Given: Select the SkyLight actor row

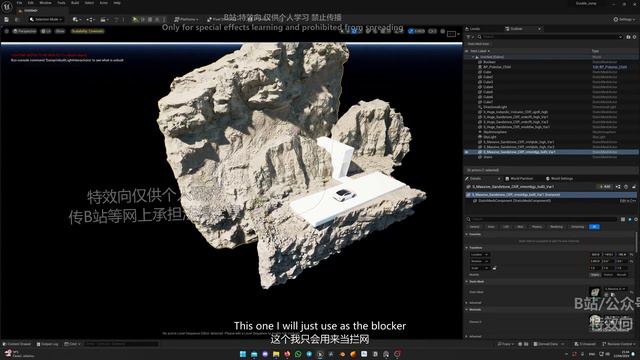Looking at the screenshot, I should [490, 137].
